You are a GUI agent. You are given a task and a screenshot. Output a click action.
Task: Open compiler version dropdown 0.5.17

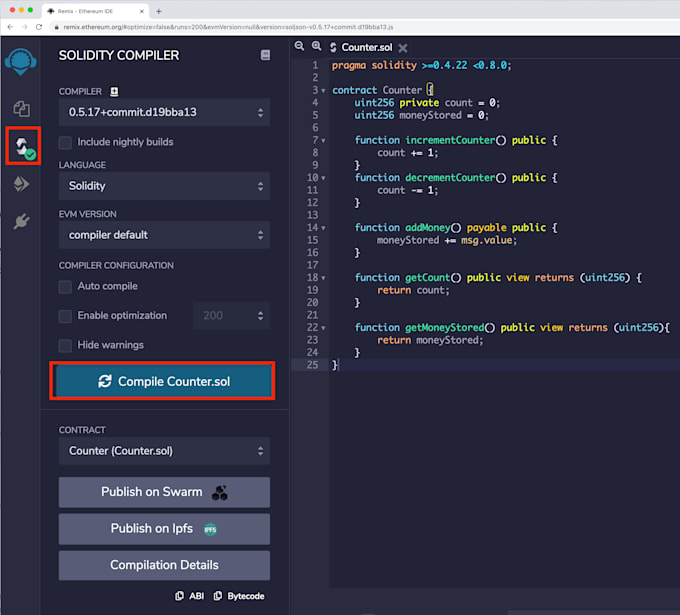click(164, 112)
